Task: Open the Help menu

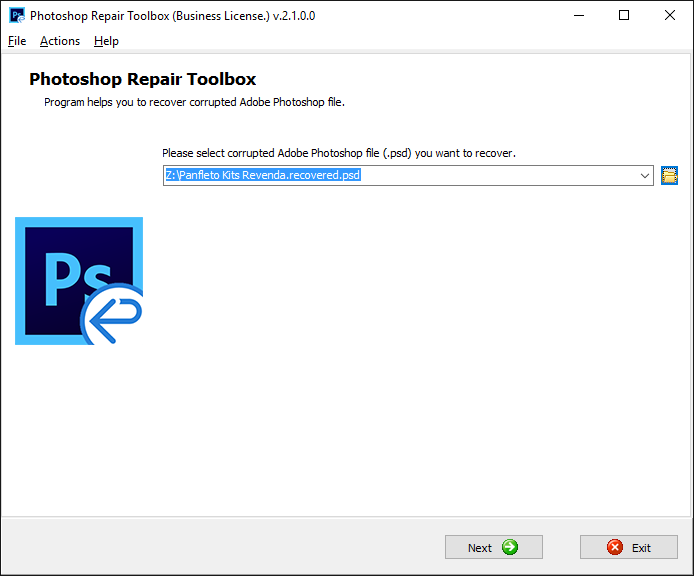Action: point(106,41)
